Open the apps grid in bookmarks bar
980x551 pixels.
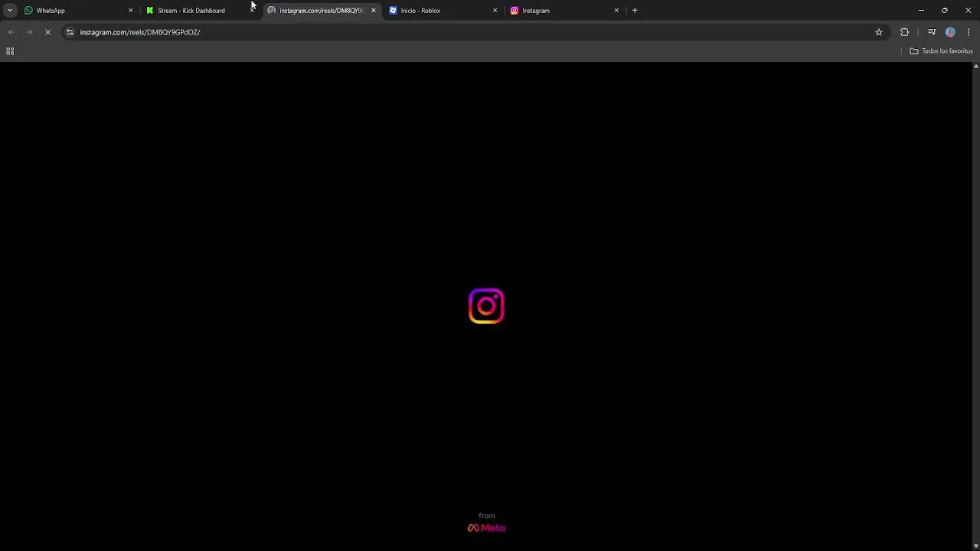(x=10, y=51)
